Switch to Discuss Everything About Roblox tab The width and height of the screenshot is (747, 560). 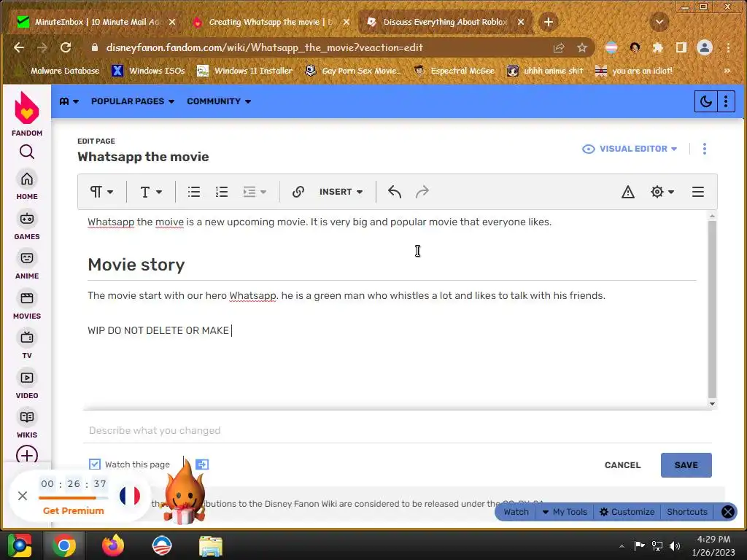tap(445, 22)
